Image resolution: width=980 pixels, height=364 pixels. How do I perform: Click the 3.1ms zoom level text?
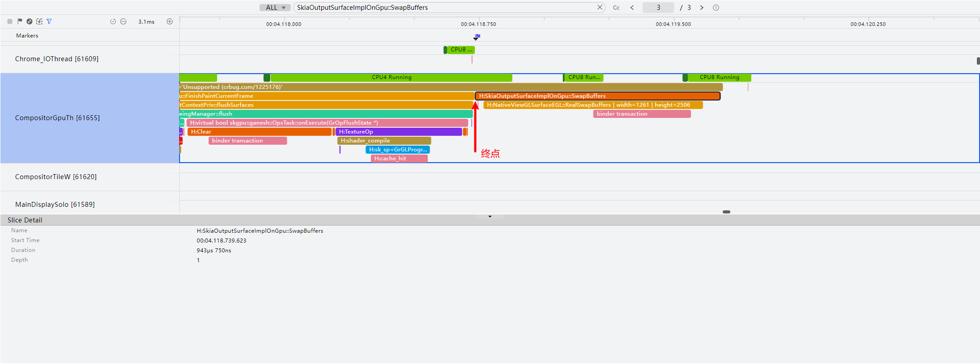pyautogui.click(x=147, y=21)
